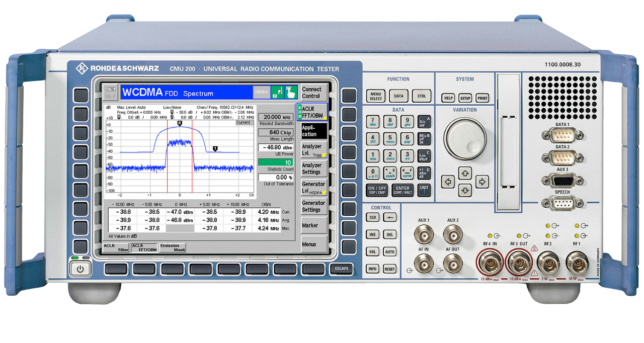Select the CTRL function key
644x343 pixels.
[x=422, y=96]
